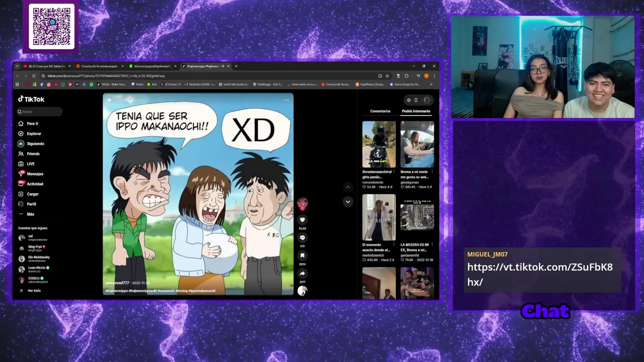Viewport: 644px width, 362px height.
Task: Open the Twitch bookmark
Action: pos(137,84)
